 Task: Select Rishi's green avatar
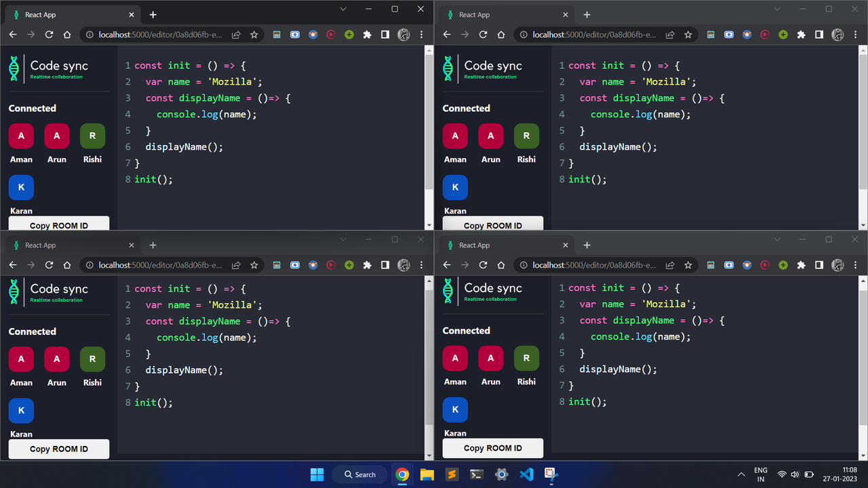pos(92,136)
